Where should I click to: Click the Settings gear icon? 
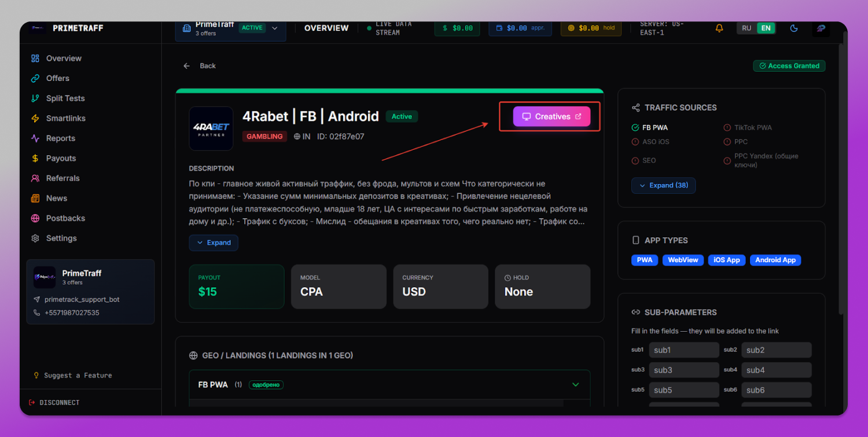click(x=35, y=238)
